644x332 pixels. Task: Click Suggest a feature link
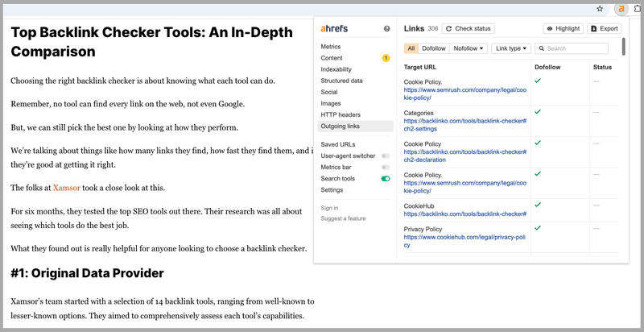343,218
